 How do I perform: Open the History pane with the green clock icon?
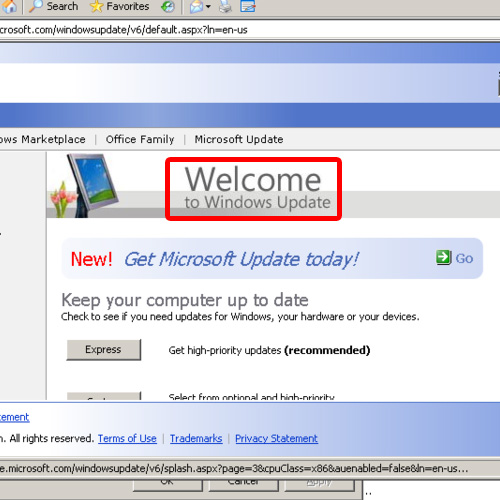click(168, 6)
